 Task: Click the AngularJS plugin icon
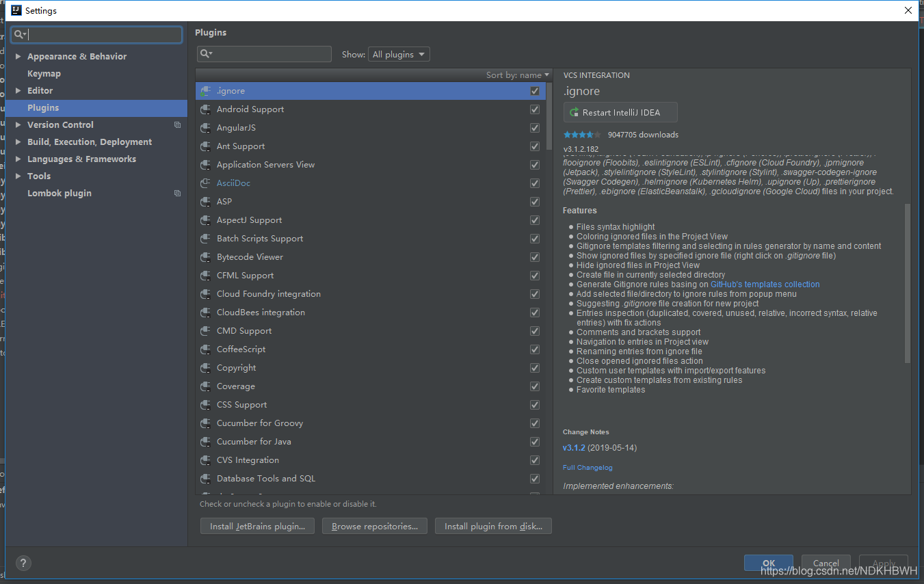[x=204, y=128]
